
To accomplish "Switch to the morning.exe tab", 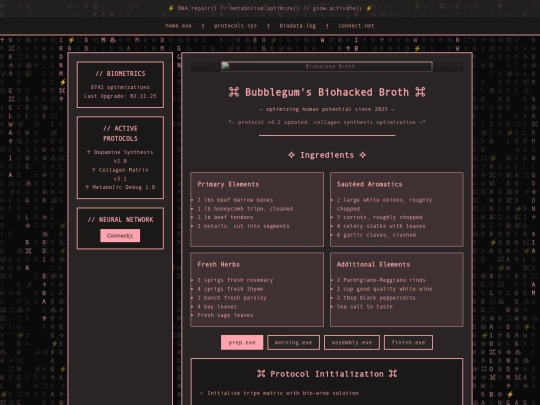I will point(293,343).
